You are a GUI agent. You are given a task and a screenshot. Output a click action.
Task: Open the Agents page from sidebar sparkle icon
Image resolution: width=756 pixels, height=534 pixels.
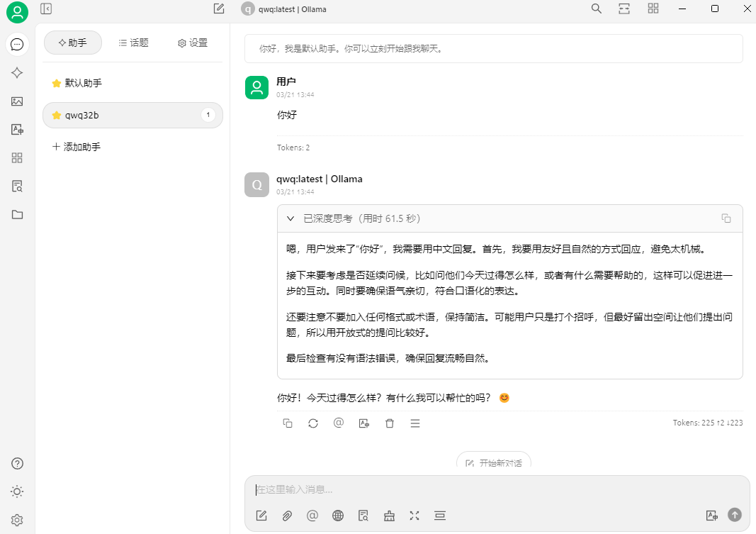(x=17, y=73)
